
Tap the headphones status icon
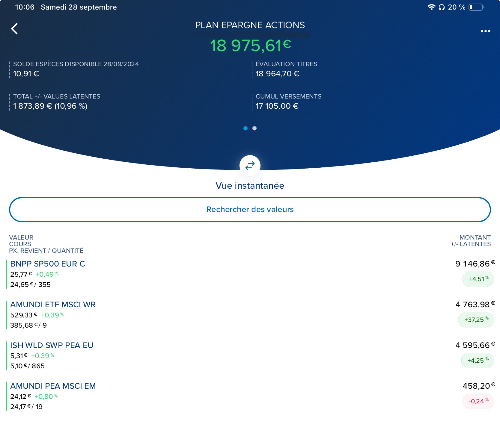tap(442, 7)
